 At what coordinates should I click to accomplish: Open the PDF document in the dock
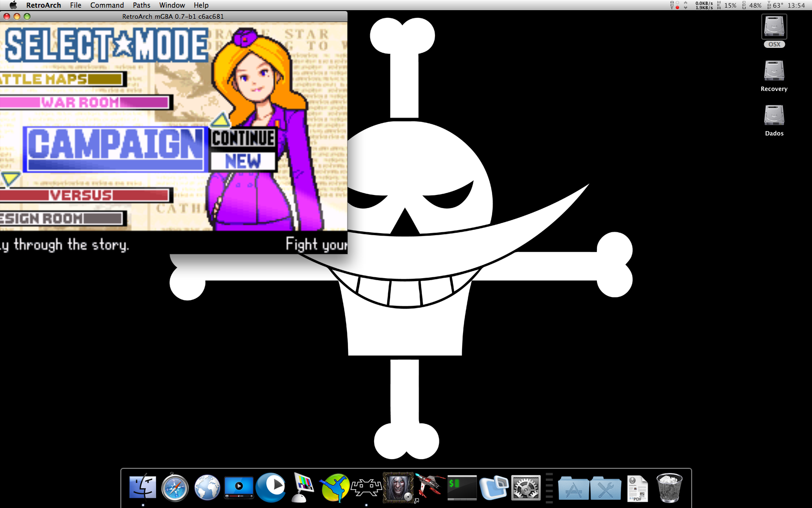(x=637, y=488)
